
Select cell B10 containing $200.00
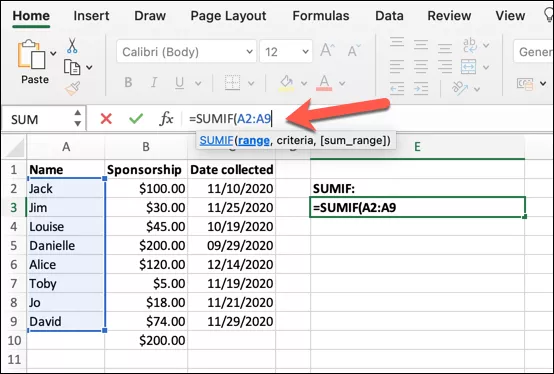click(146, 340)
